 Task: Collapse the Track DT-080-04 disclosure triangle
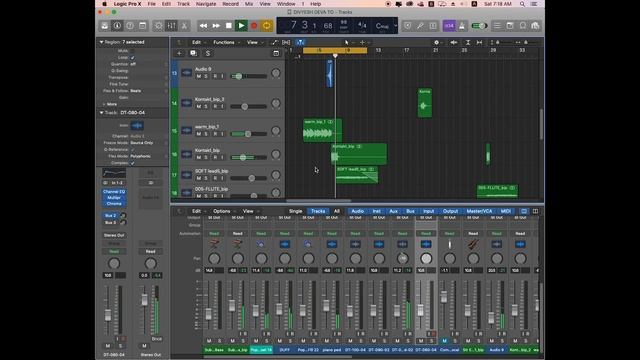[101, 113]
